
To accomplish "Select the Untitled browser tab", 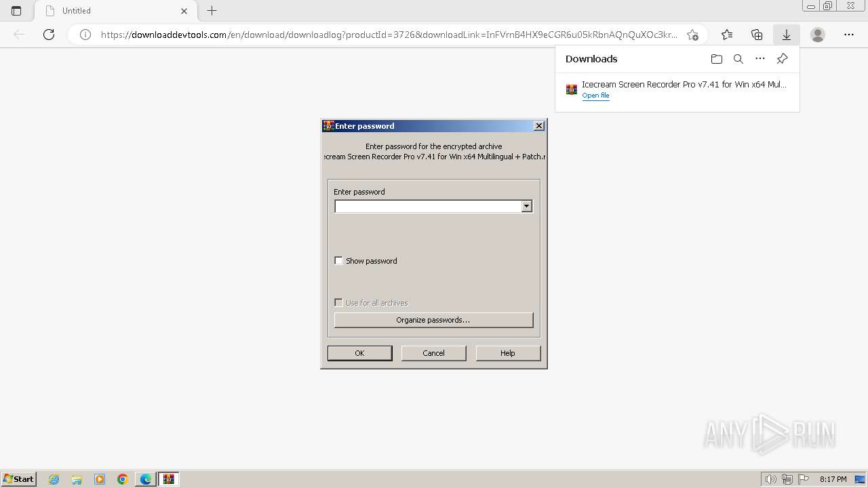I will 116,11.
